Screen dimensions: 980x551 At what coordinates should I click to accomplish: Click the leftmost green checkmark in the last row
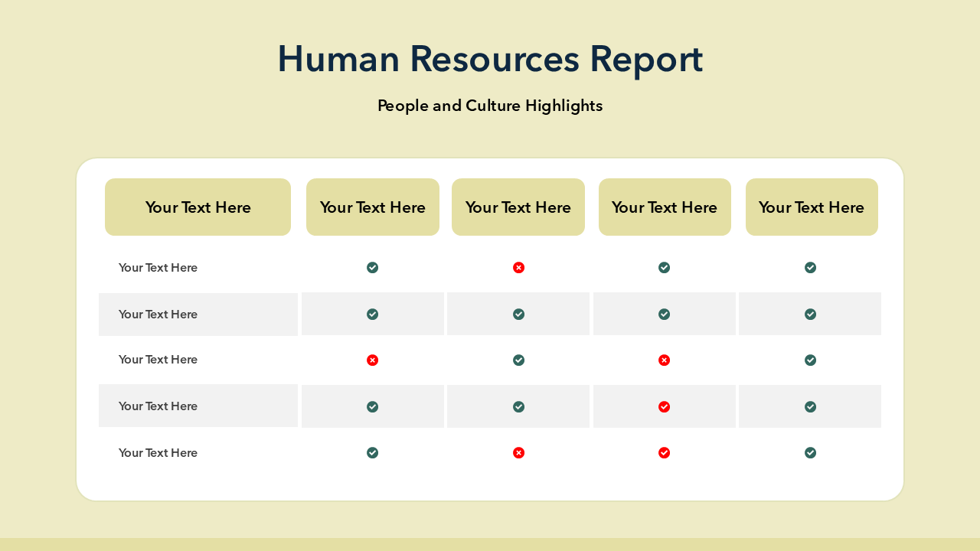(372, 453)
